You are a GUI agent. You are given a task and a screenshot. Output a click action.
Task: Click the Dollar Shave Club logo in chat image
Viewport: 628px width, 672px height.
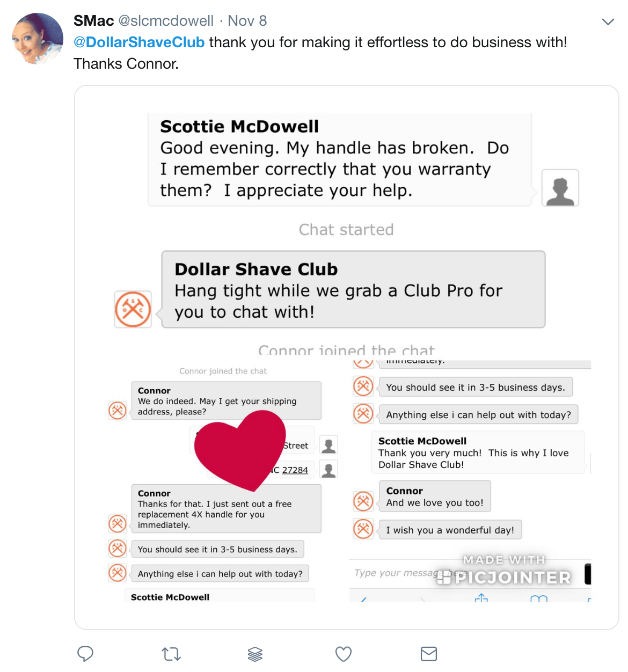pos(133,309)
